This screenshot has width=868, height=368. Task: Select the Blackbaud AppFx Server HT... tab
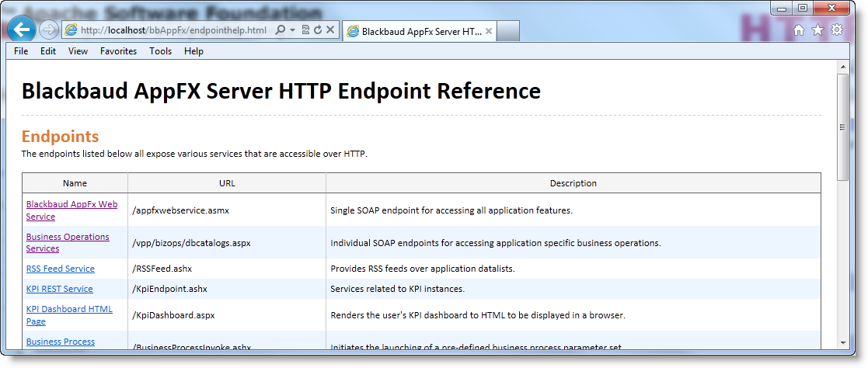pos(419,32)
